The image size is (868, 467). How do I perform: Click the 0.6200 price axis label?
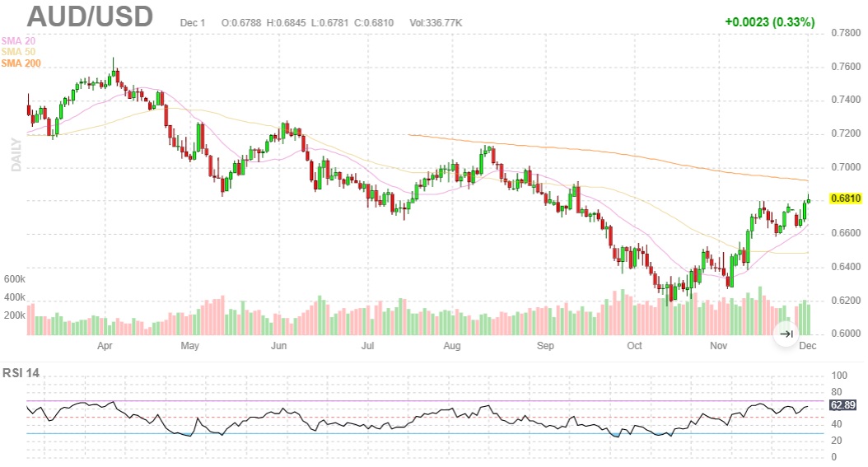coord(846,301)
